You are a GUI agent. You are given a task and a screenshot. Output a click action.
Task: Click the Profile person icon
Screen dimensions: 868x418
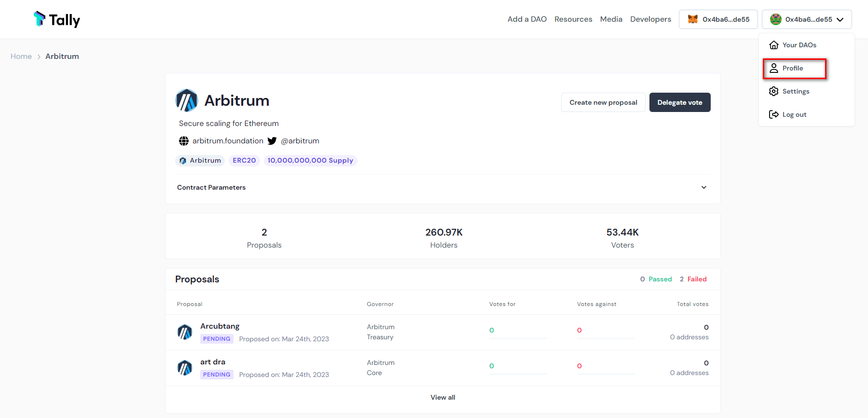[x=774, y=68]
